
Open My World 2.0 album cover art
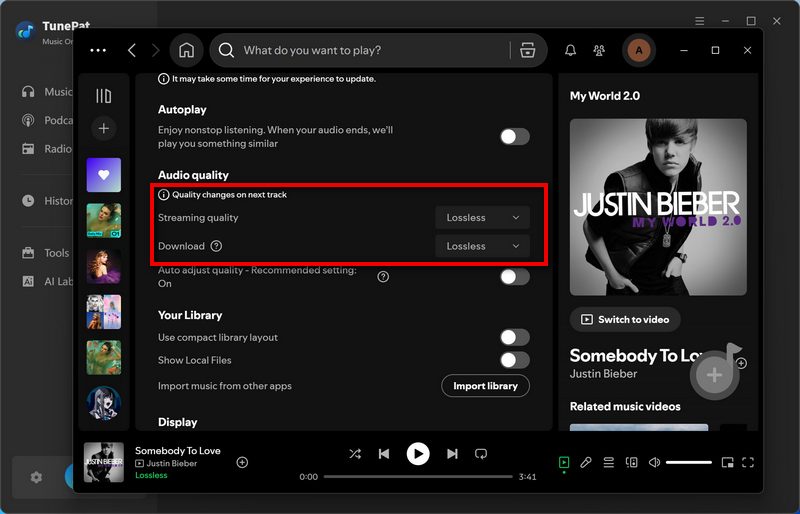pos(658,207)
